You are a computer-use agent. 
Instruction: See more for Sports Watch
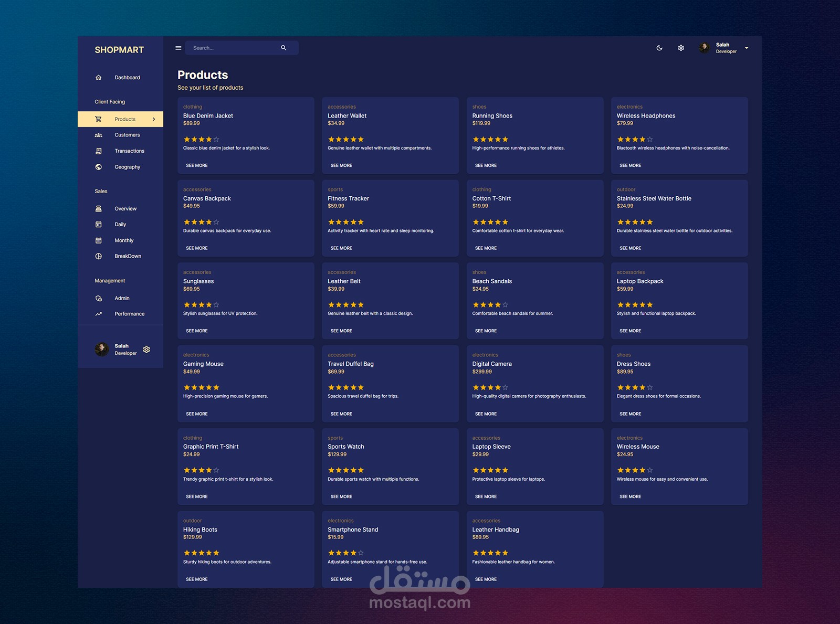(341, 496)
